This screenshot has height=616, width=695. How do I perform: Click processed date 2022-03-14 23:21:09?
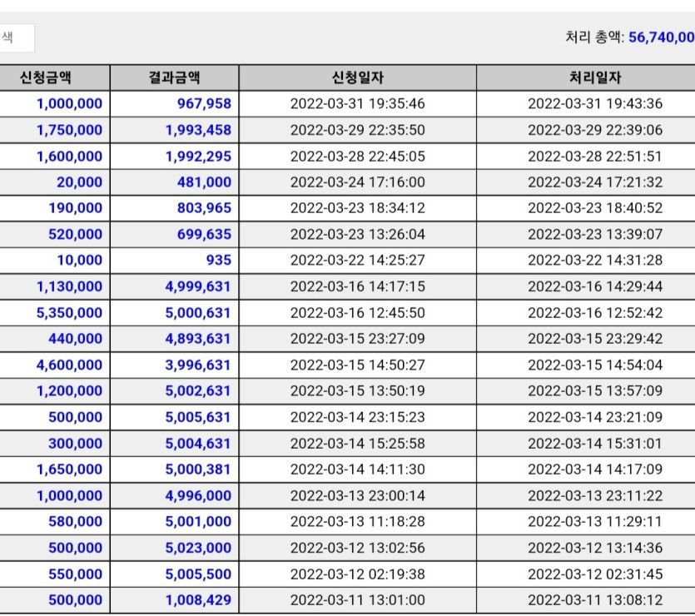coord(595,417)
